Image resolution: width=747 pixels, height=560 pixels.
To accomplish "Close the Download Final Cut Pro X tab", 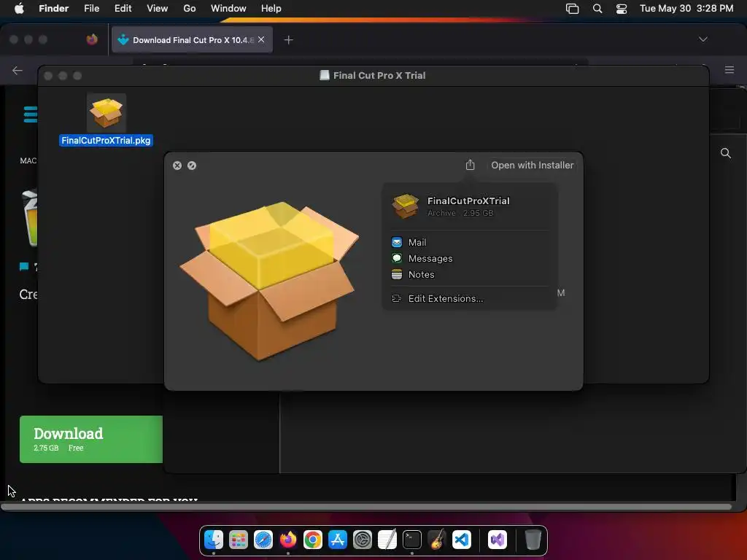I will pos(261,39).
